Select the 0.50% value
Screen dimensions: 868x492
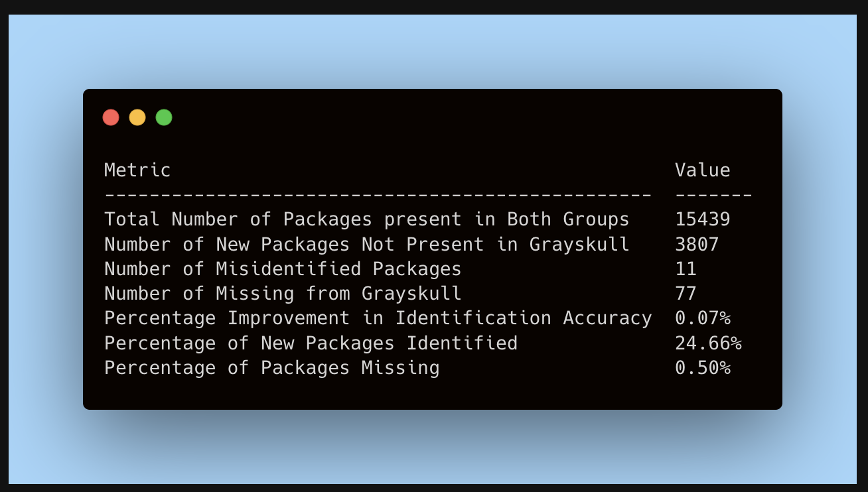tap(703, 368)
